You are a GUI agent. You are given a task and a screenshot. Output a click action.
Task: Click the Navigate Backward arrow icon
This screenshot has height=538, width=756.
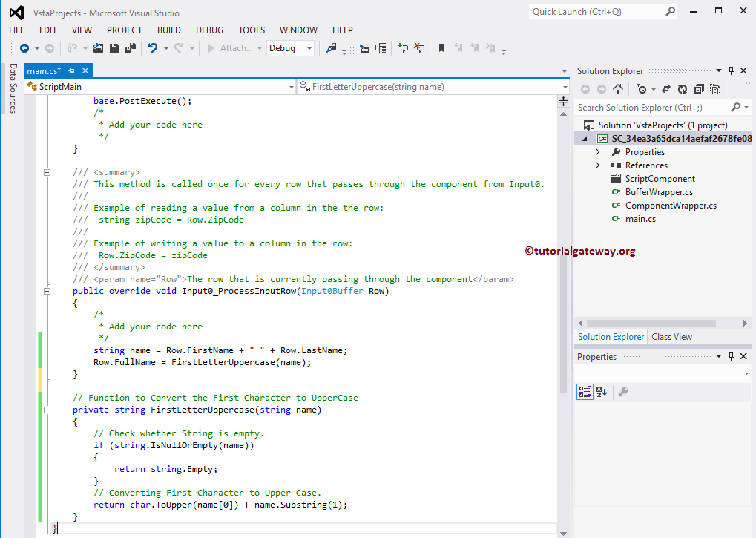tap(26, 47)
